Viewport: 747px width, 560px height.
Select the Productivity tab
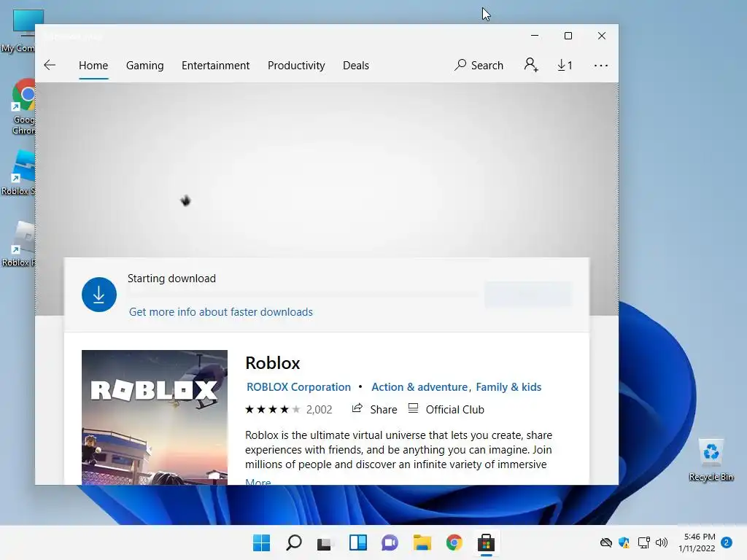tap(296, 65)
